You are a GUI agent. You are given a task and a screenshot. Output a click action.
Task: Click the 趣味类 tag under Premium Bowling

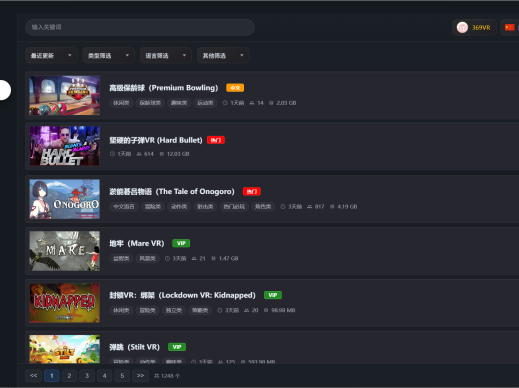pyautogui.click(x=179, y=103)
